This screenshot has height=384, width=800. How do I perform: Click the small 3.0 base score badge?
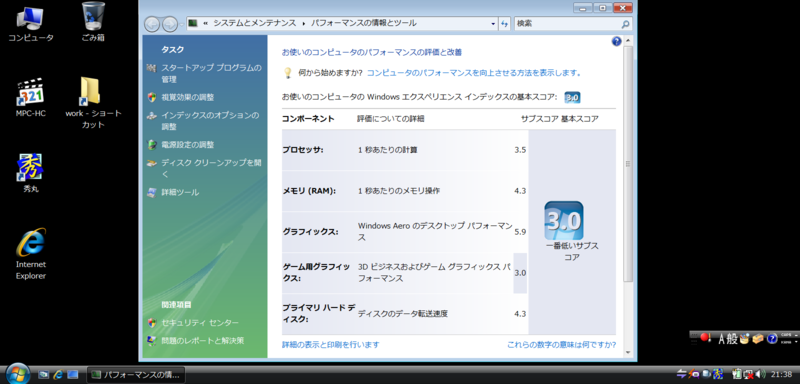(x=572, y=97)
